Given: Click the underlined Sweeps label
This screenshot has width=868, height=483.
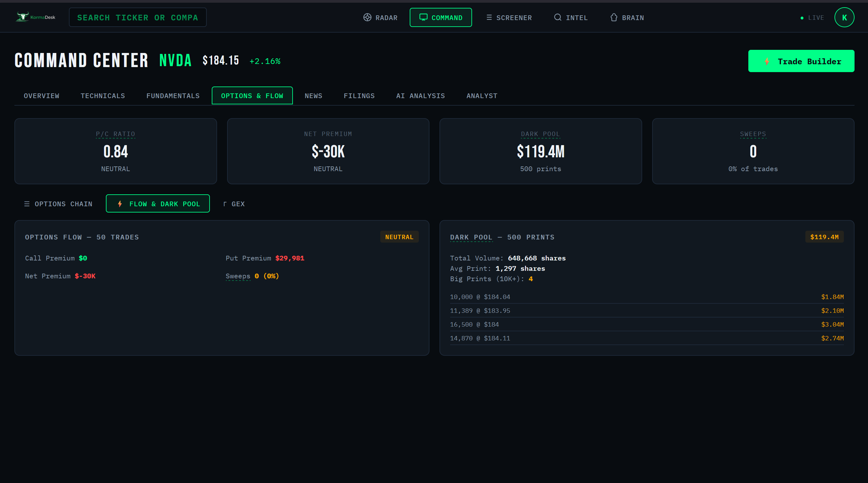Looking at the screenshot, I should (238, 276).
